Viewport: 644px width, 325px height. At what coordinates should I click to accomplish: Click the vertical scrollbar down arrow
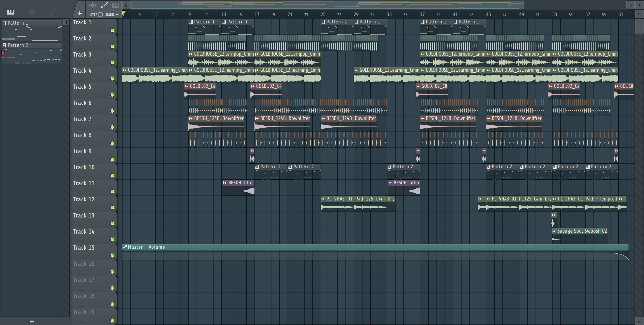639,321
